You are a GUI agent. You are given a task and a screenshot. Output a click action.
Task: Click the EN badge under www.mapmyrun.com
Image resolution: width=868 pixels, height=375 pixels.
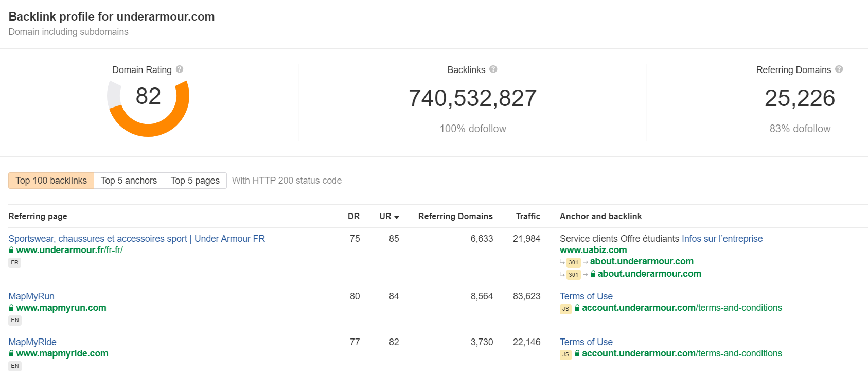[15, 320]
